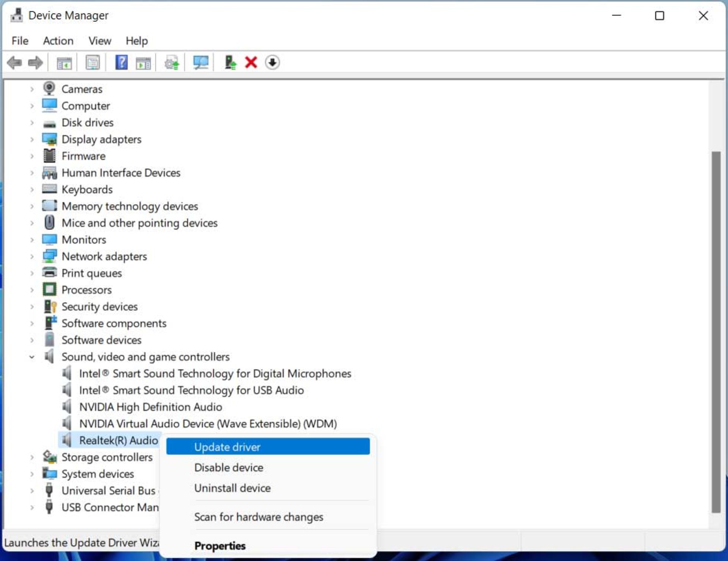Click the Print queues printer icon
Screen dimensions: 728x561
click(x=49, y=273)
